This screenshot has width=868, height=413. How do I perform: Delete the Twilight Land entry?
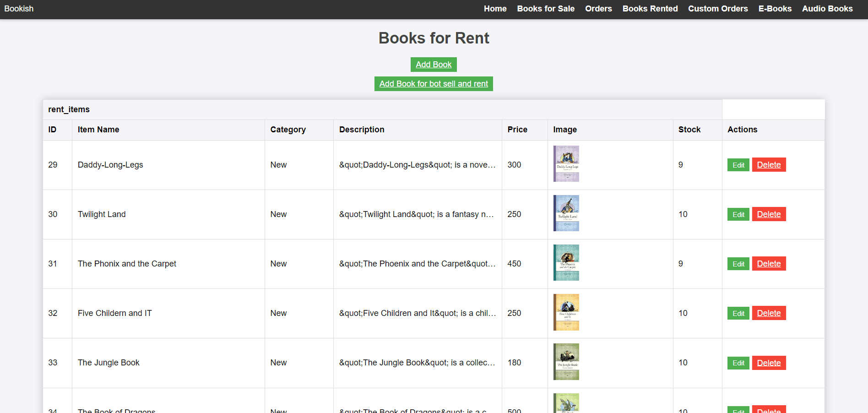click(769, 214)
